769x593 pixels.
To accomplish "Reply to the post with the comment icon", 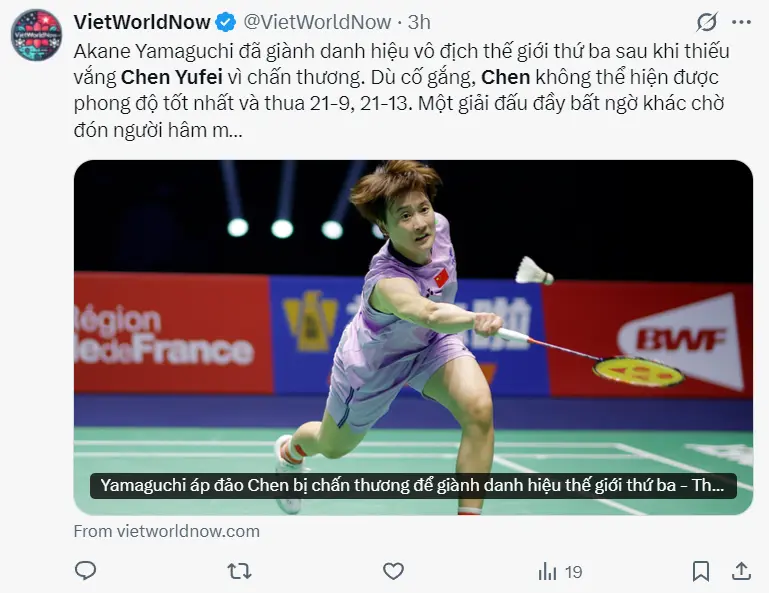I will [x=85, y=571].
